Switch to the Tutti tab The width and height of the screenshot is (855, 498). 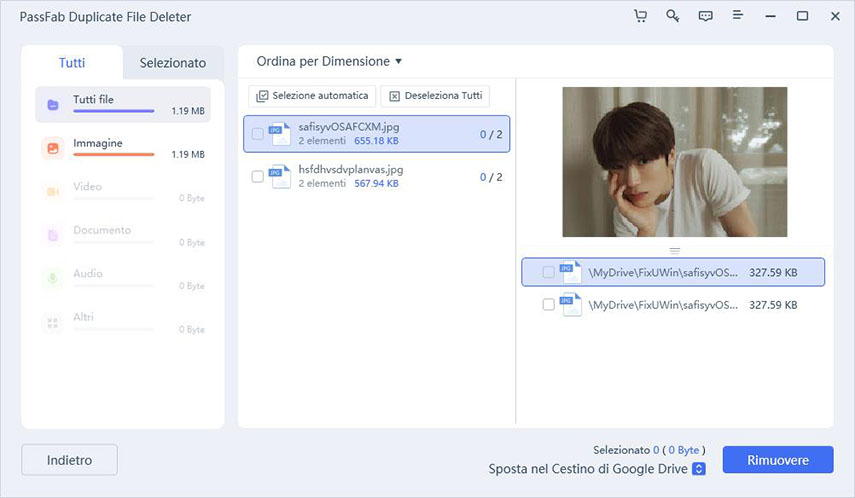click(x=72, y=63)
